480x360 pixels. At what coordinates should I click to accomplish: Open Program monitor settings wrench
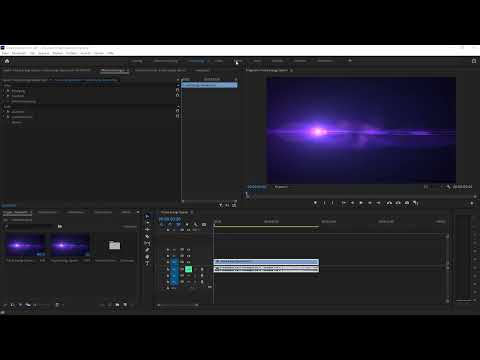(448, 187)
